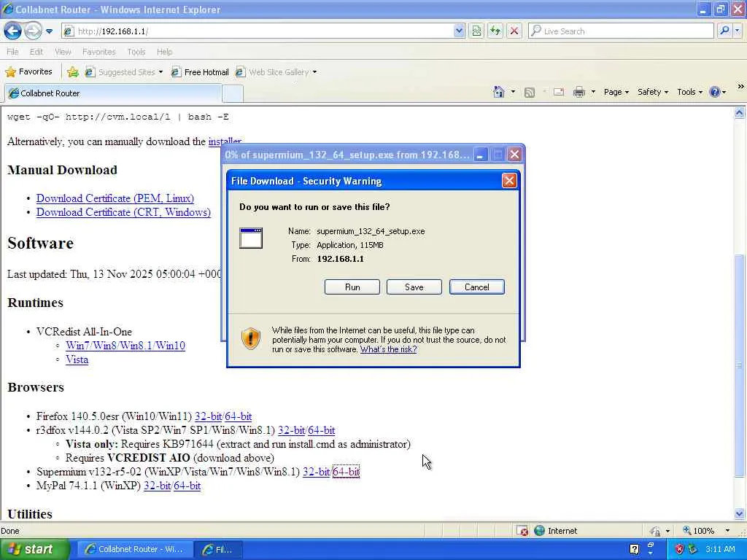This screenshot has width=747, height=560.
Task: Expand the address bar history dropdown
Action: tap(459, 31)
